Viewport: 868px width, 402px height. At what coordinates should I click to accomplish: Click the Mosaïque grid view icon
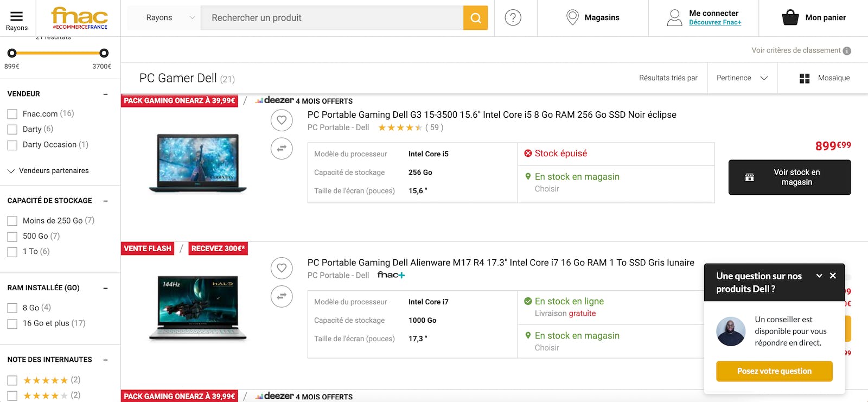pyautogui.click(x=805, y=78)
